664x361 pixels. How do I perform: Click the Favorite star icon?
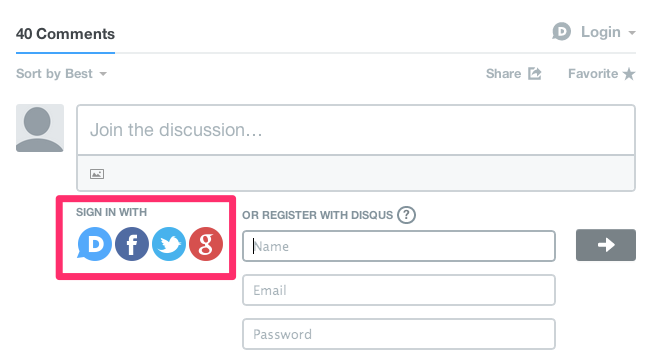(629, 74)
